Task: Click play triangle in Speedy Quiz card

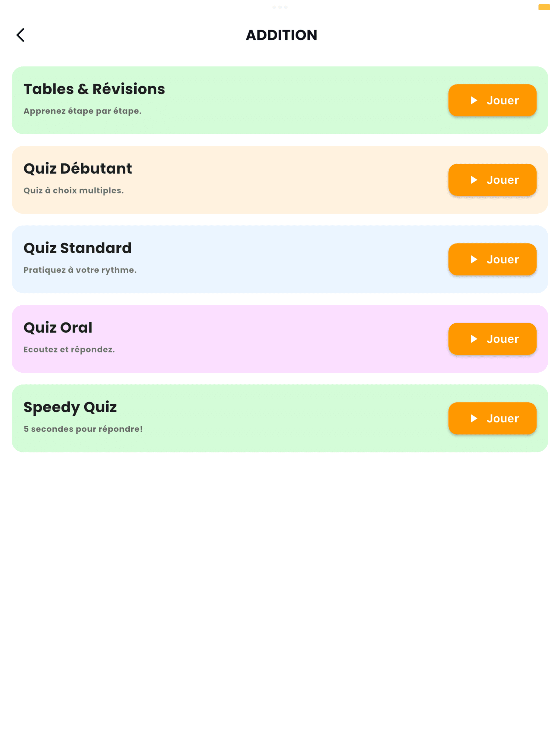Action: 474,418
